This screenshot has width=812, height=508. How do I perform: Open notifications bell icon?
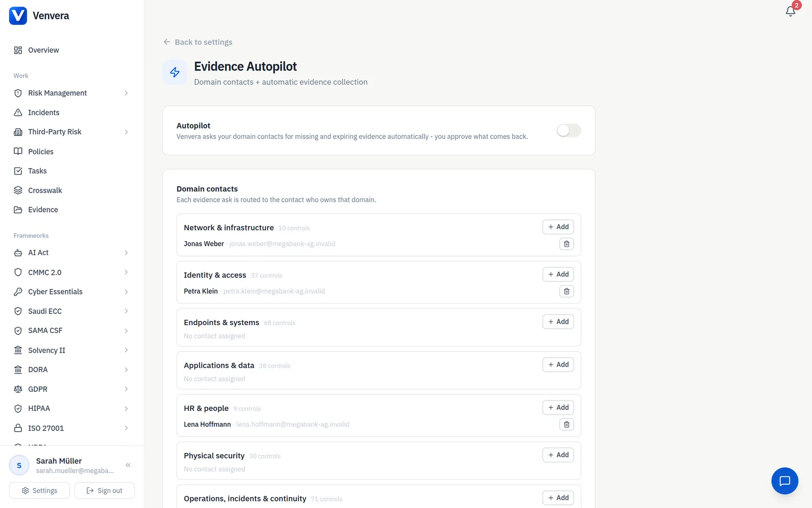tap(790, 11)
